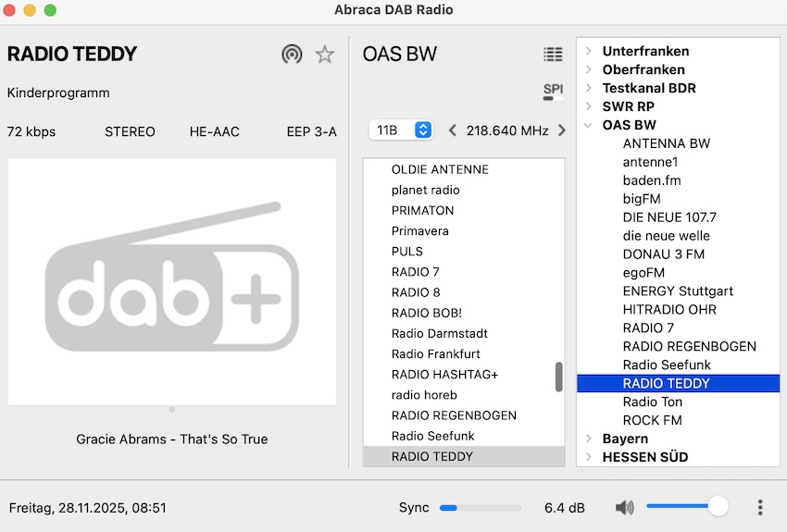Step to previous frequency with left arrow
787x532 pixels.
[453, 130]
